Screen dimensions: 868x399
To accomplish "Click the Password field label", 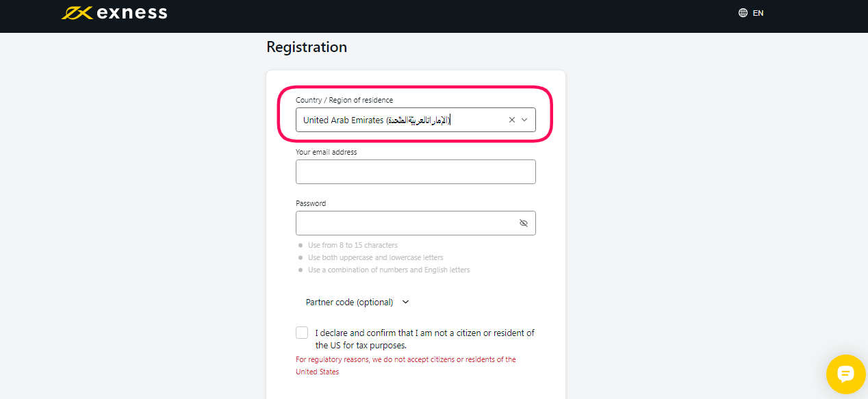I will click(311, 203).
